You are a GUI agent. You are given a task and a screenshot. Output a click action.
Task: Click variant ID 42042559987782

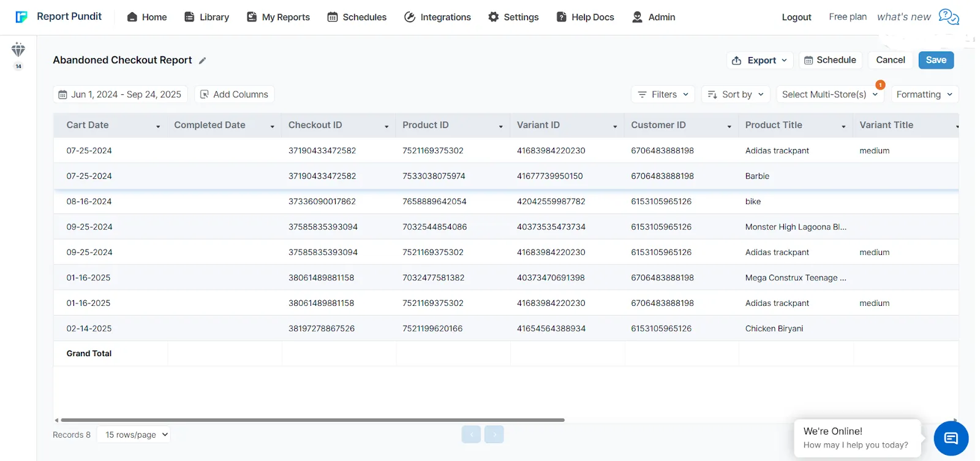pos(551,202)
